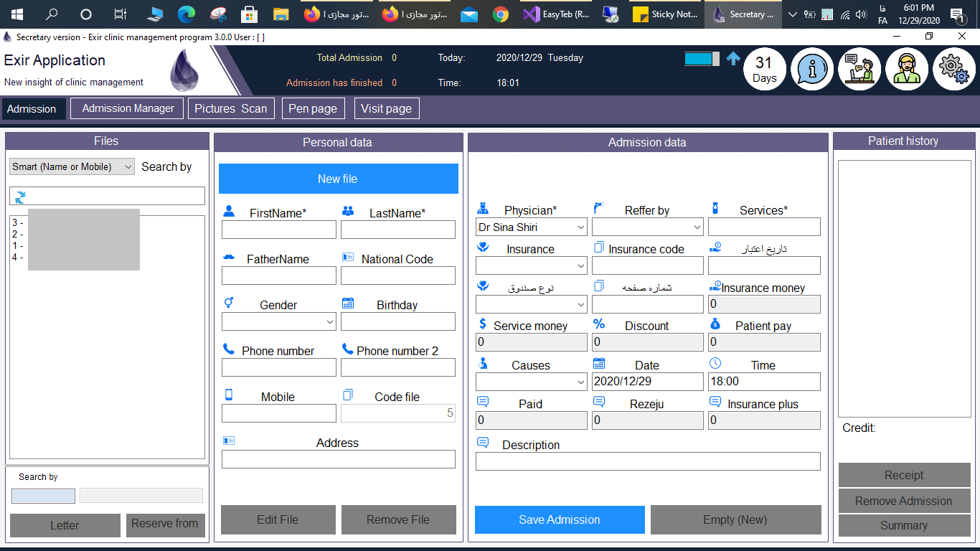This screenshot has height=551, width=980.
Task: Click the 31 Days remaining badge
Action: pos(765,70)
